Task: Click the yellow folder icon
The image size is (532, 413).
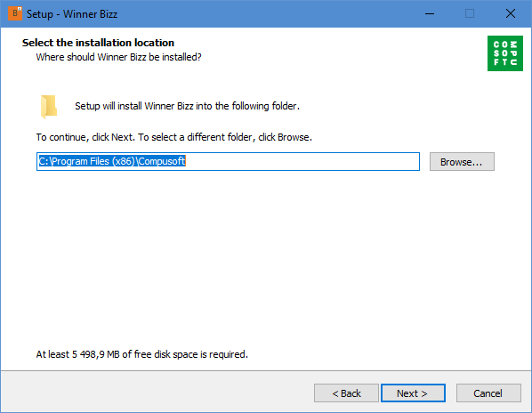Action: click(x=49, y=107)
